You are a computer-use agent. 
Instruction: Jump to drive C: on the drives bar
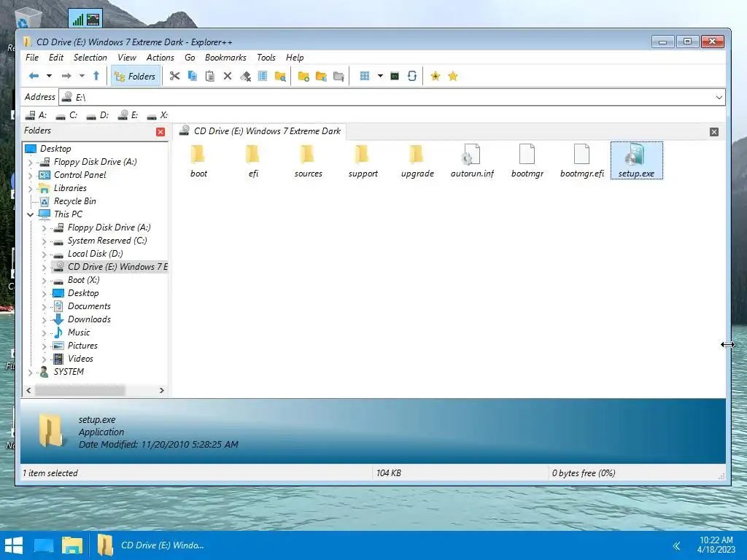[x=66, y=115]
